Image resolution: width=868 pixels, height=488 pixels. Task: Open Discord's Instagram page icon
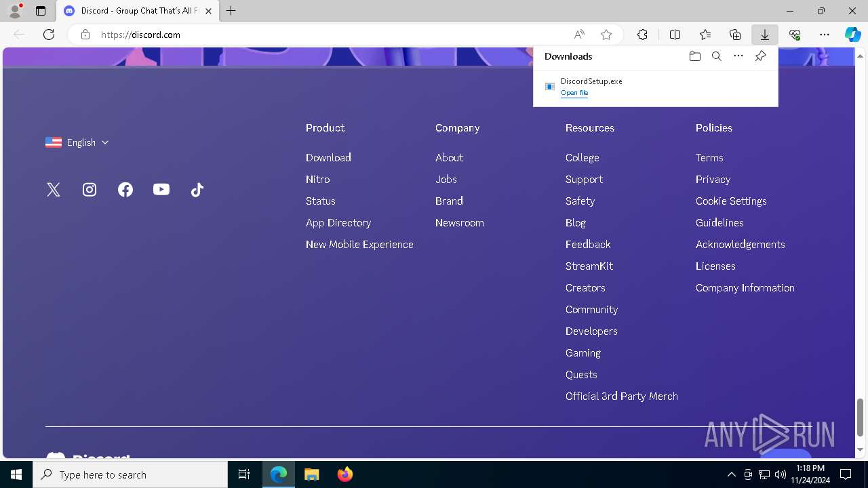tap(90, 190)
